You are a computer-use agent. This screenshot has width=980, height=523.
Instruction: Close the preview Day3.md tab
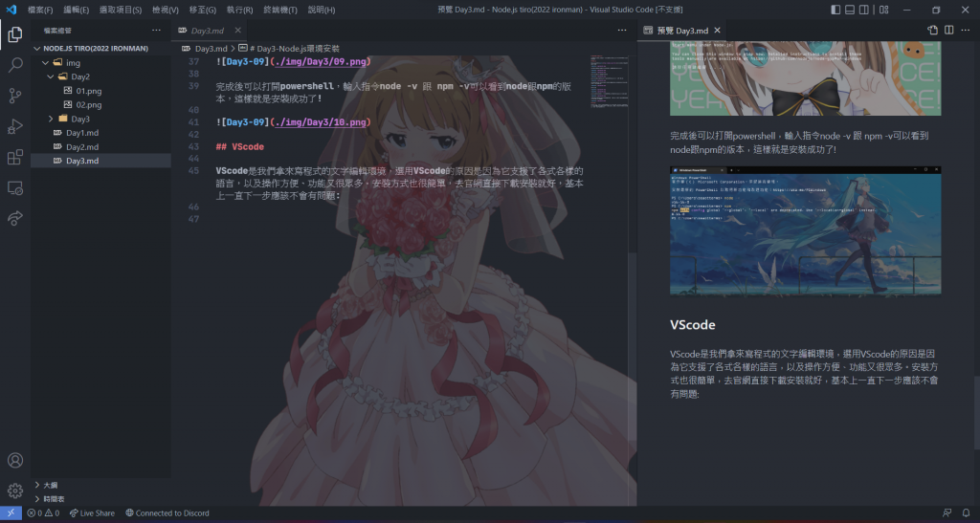(x=717, y=30)
